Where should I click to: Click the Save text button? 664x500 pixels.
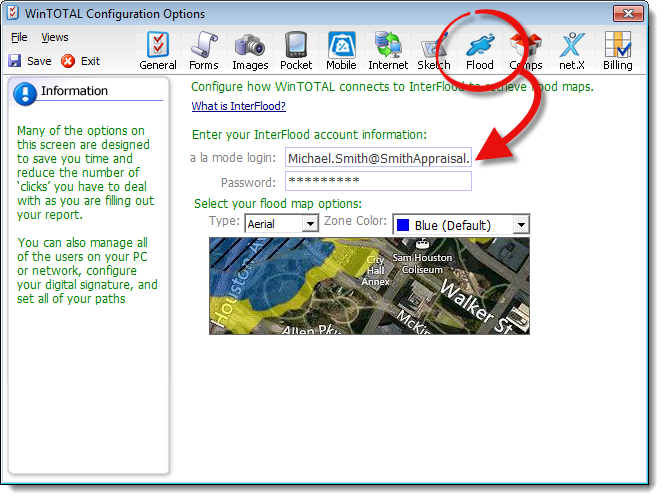[x=39, y=61]
